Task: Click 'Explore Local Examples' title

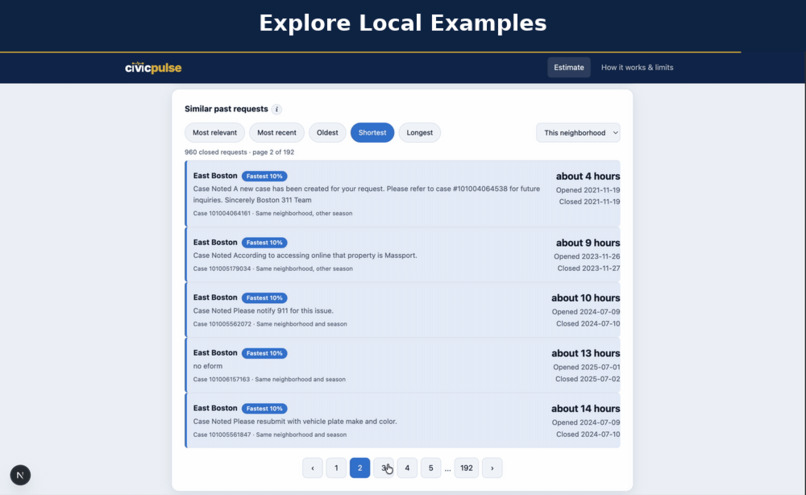Action: 402,23
